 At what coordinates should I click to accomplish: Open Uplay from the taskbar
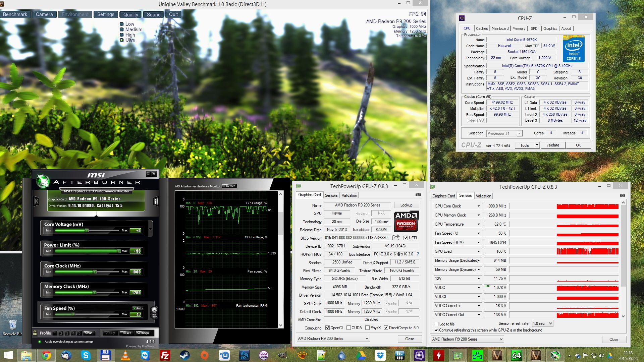pyautogui.click(x=224, y=355)
